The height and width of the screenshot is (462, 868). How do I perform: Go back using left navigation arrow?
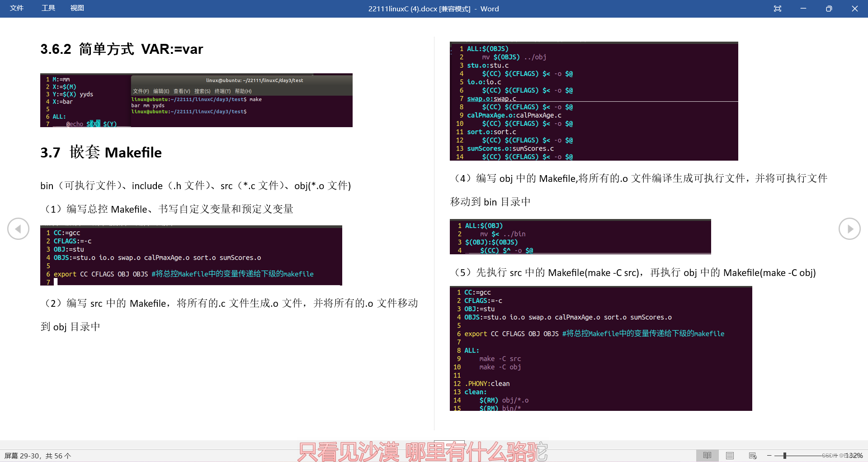18,229
